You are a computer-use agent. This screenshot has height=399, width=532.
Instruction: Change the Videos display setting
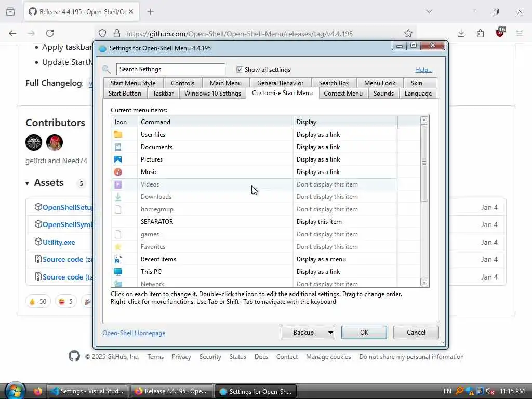pyautogui.click(x=345, y=184)
